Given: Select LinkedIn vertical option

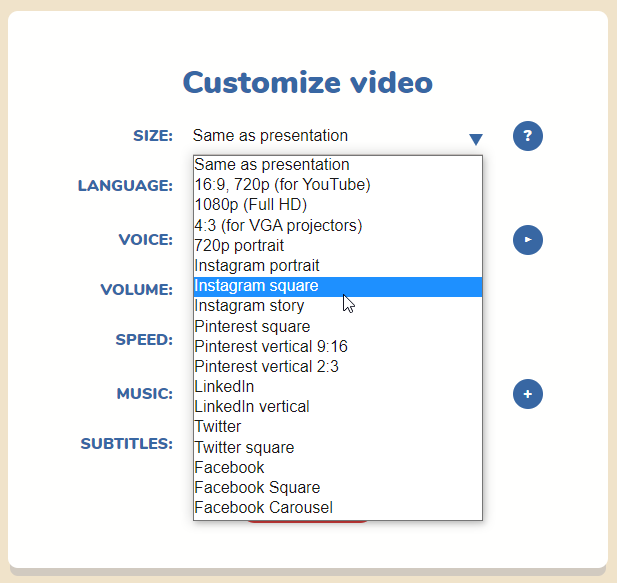Looking at the screenshot, I should tap(252, 407).
